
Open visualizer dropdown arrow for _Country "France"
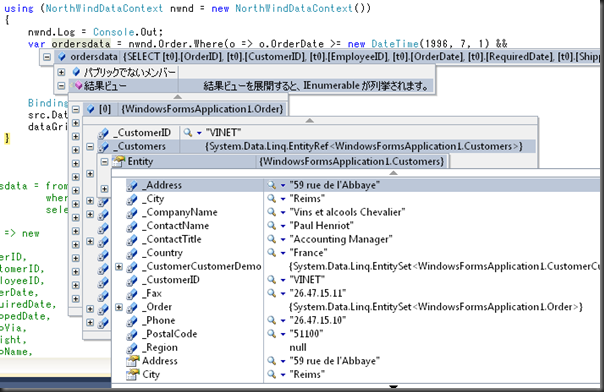click(x=283, y=253)
